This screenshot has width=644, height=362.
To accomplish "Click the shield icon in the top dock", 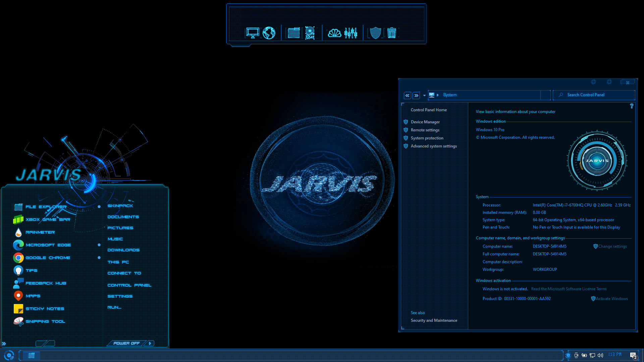I will 375,33.
